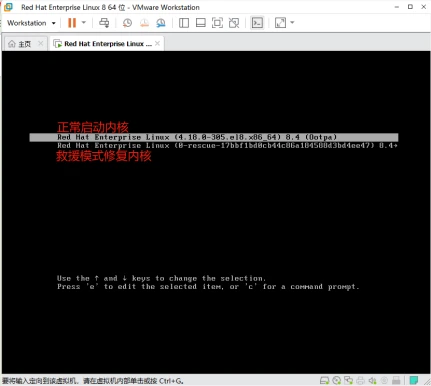Take a snapshot of this VM
Viewport: 431px width, 386px height.
(x=127, y=23)
